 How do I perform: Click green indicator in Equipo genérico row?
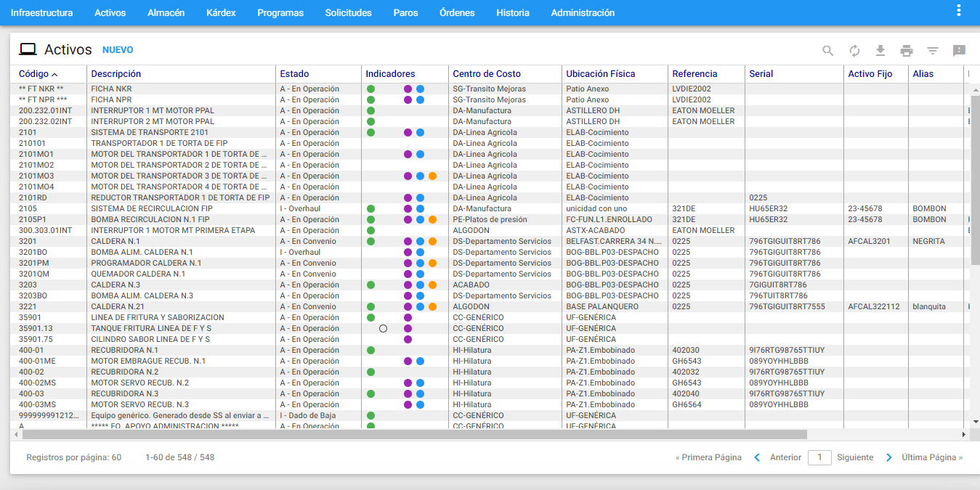pyautogui.click(x=370, y=415)
